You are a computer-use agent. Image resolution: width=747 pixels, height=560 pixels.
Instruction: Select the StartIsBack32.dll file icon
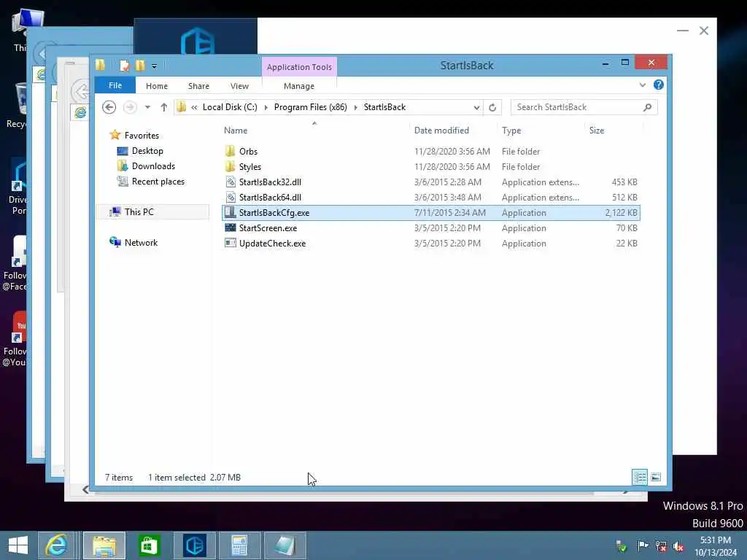coord(230,182)
